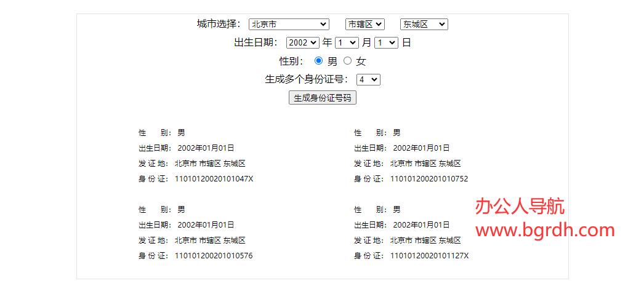Click ID number 11010120020101047X
The image size is (644, 286).
(x=214, y=179)
